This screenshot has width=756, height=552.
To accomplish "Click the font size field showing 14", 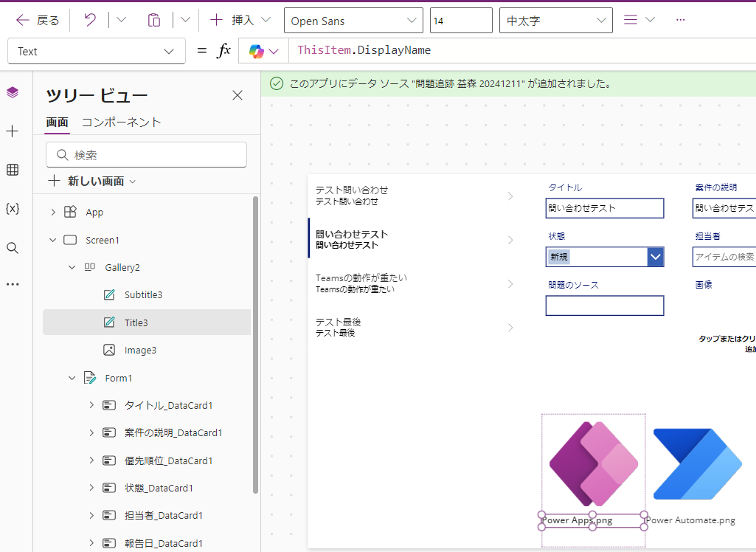I will click(x=461, y=21).
